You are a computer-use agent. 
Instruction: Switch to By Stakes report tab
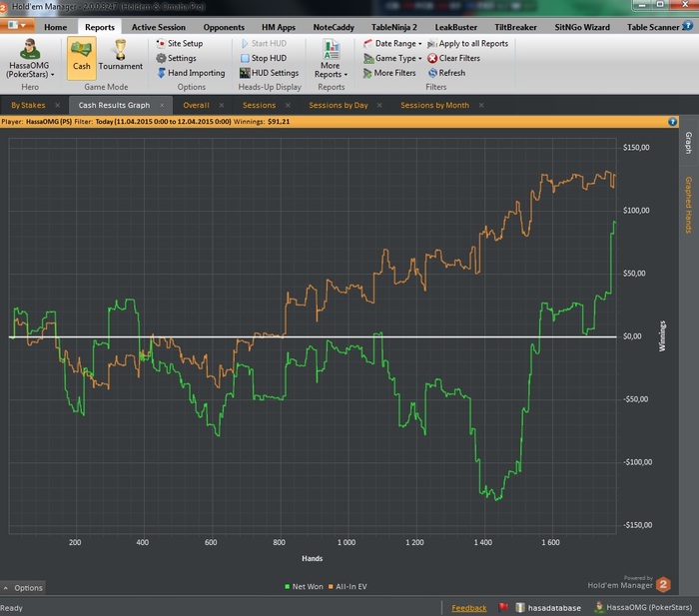[x=28, y=105]
